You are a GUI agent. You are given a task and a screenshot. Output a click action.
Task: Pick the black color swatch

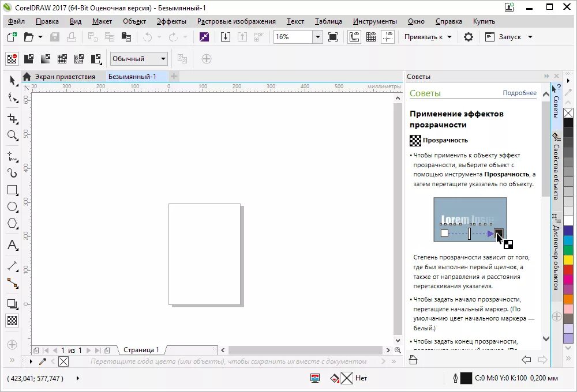(568, 123)
